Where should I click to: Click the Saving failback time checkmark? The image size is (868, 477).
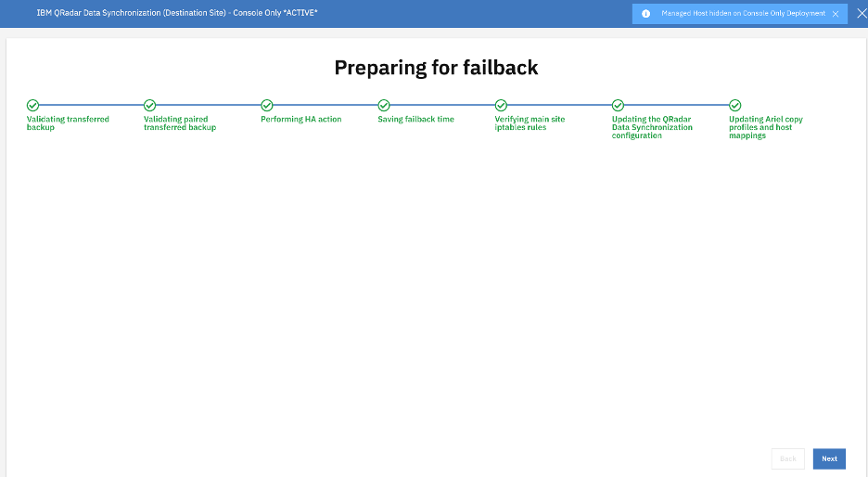point(384,105)
